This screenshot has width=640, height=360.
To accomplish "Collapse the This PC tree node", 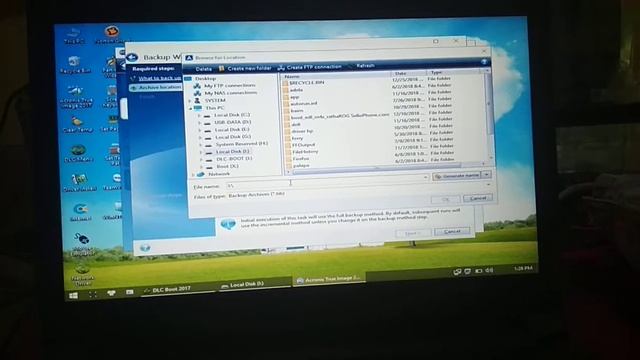I will pos(190,108).
